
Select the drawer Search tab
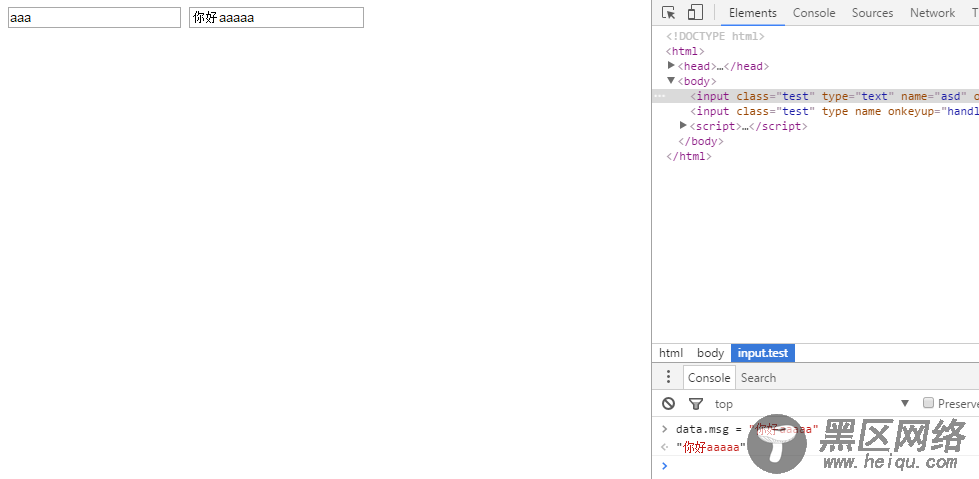759,377
